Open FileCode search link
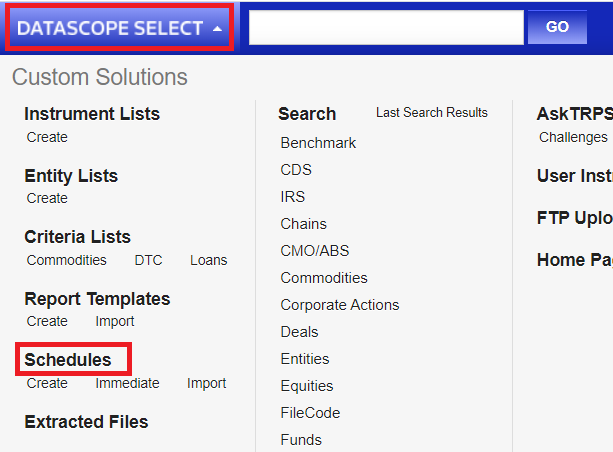Viewport: 613px width, 452px height. tap(310, 413)
